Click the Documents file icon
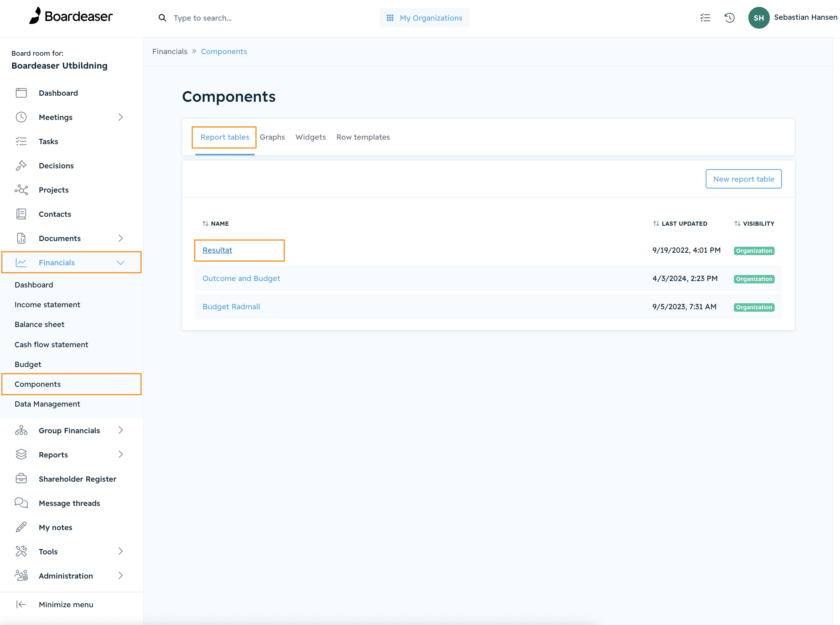 tap(21, 238)
